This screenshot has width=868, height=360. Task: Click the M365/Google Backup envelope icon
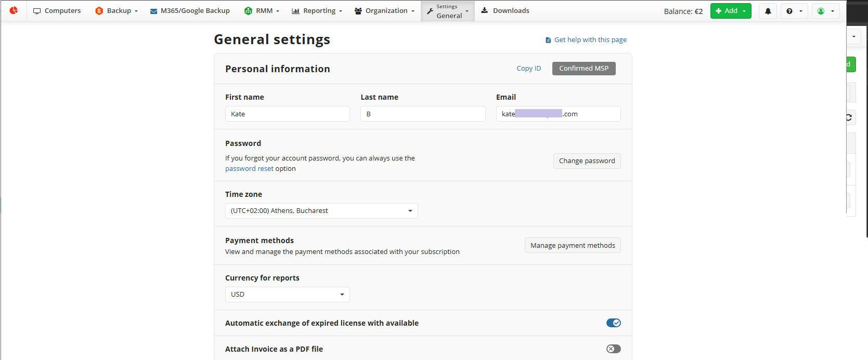(x=153, y=11)
